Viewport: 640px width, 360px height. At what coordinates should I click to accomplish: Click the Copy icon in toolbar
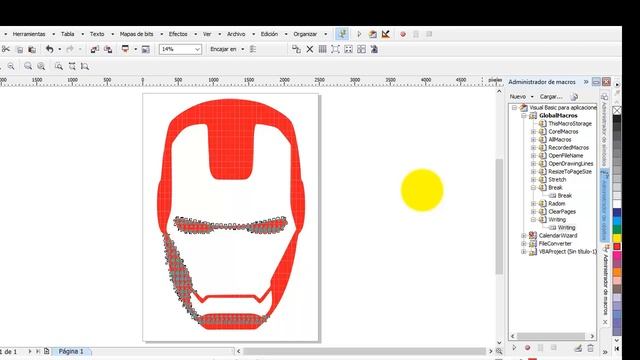pyautogui.click(x=19, y=49)
